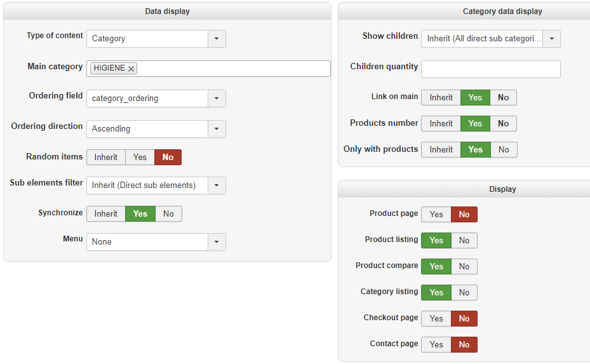This screenshot has width=590, height=364.
Task: Choose Inherit for Synchronize
Action: pyautogui.click(x=105, y=214)
